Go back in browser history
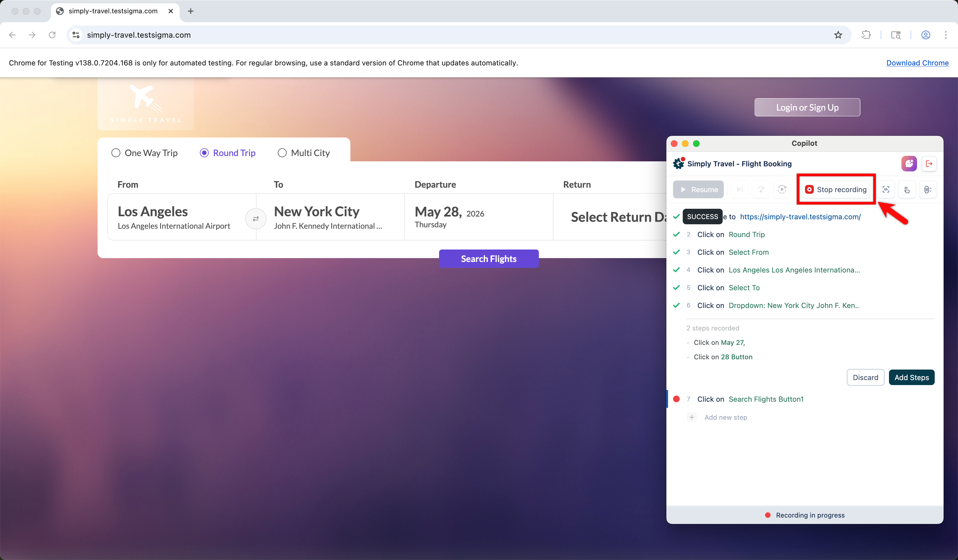 pyautogui.click(x=12, y=35)
